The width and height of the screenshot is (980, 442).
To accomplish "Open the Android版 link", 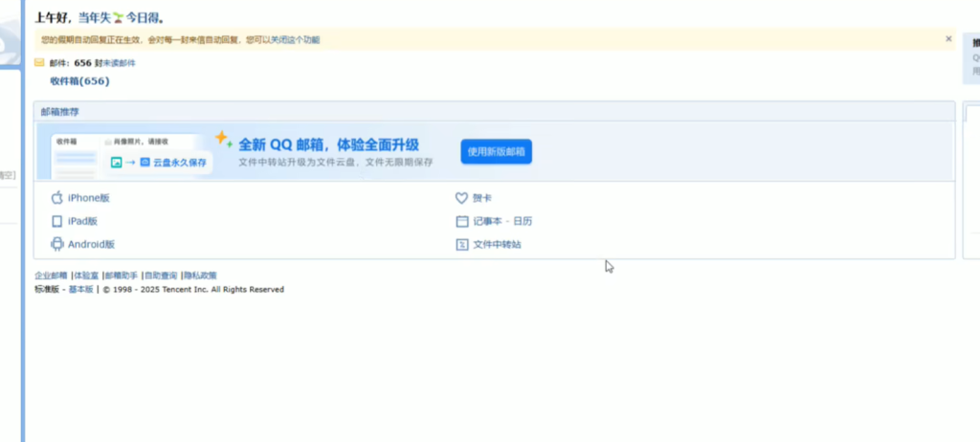I will [91, 245].
